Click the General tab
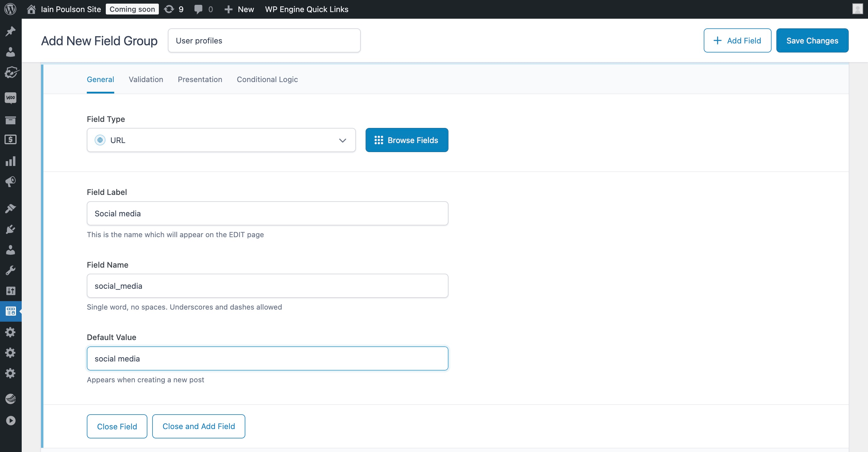868x452 pixels. point(100,79)
